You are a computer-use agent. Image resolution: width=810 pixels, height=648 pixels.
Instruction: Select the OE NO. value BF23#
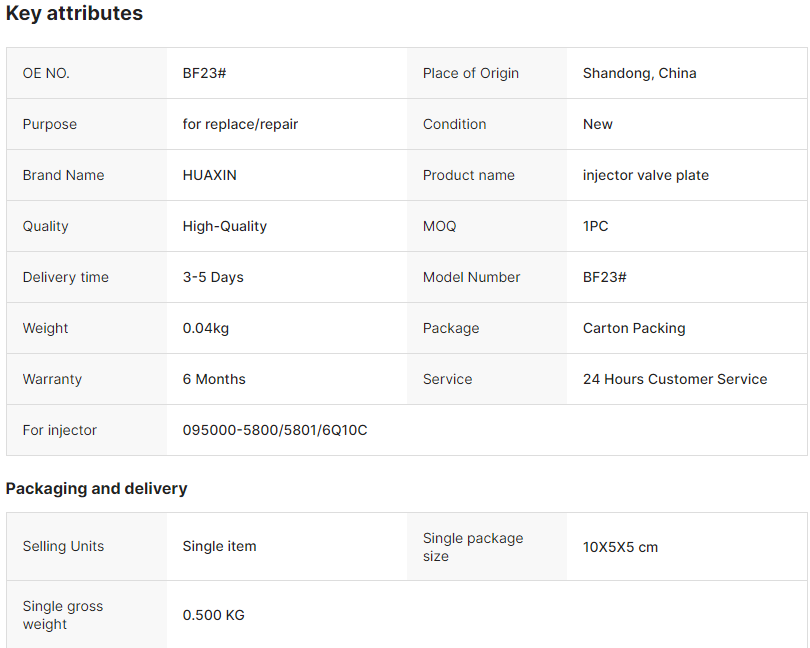tap(204, 73)
